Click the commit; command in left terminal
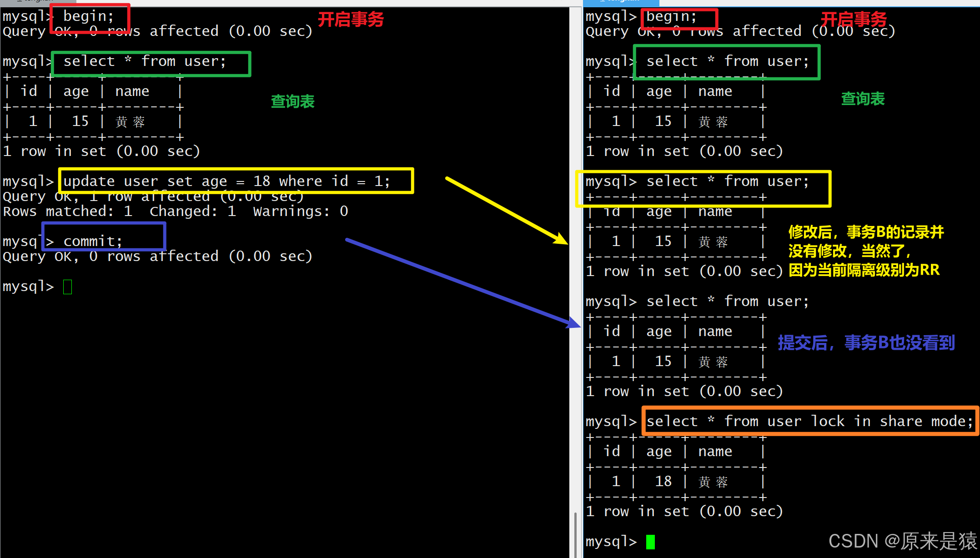This screenshot has height=558, width=980. [93, 241]
